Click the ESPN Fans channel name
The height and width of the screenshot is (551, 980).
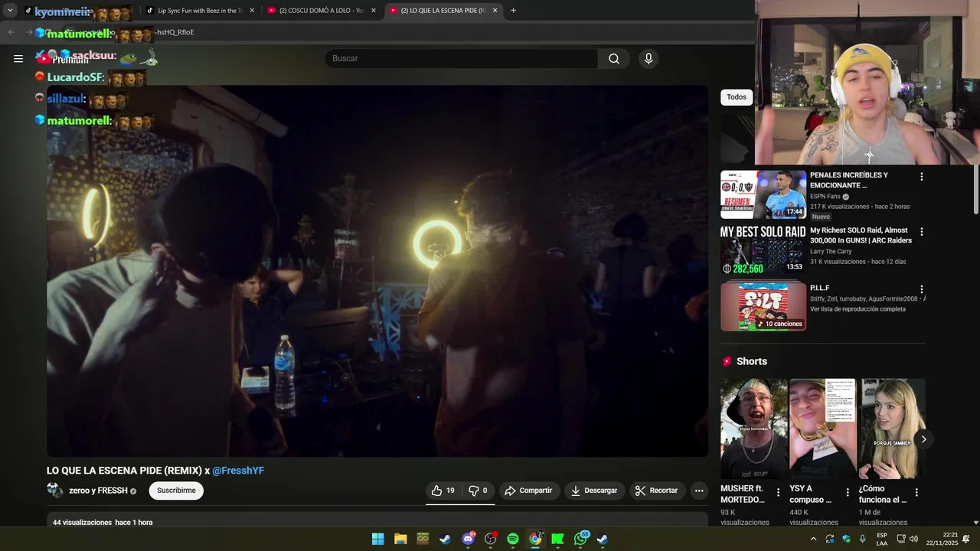click(x=825, y=197)
